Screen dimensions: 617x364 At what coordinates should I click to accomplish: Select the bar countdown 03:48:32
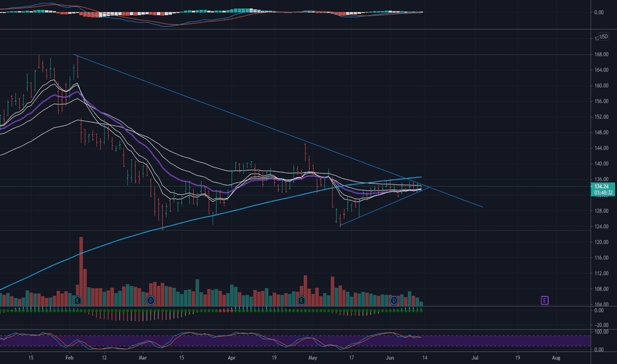pos(602,193)
